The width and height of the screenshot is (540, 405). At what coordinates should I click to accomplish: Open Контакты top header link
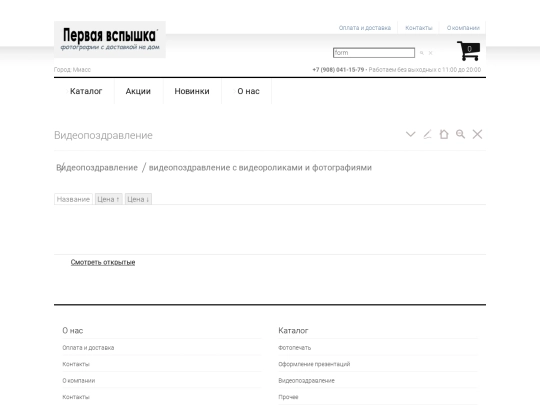pos(419,28)
